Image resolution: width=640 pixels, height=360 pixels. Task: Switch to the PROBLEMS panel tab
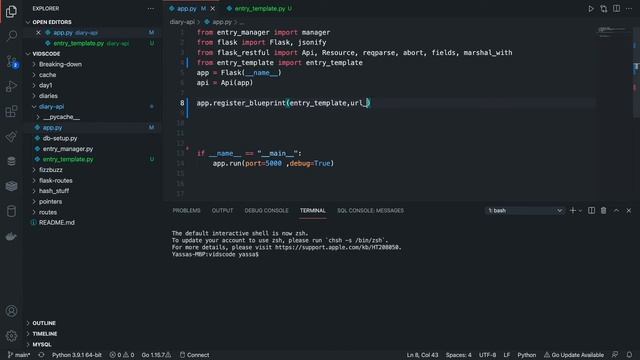186,211
